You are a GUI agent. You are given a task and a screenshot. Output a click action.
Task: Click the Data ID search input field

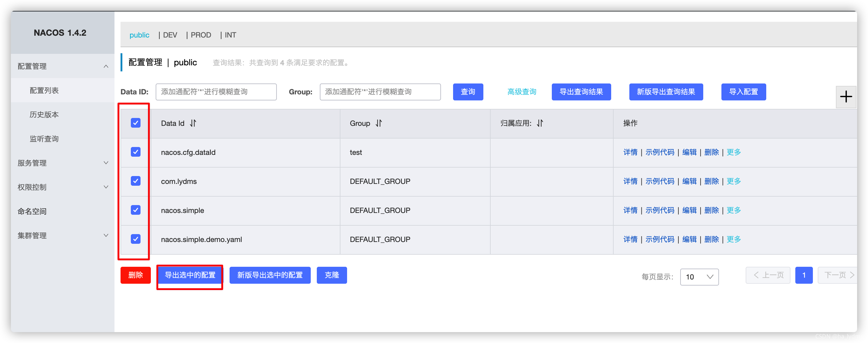(x=216, y=92)
